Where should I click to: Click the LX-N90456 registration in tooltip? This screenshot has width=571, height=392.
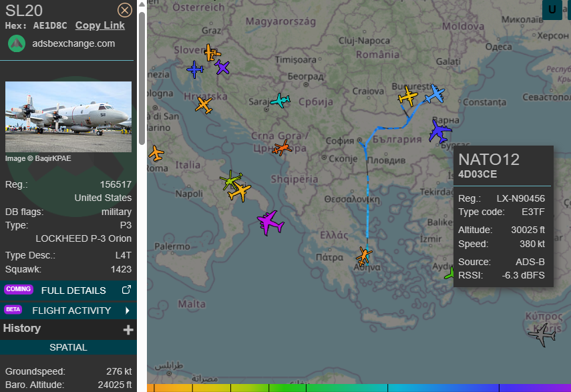coord(521,198)
